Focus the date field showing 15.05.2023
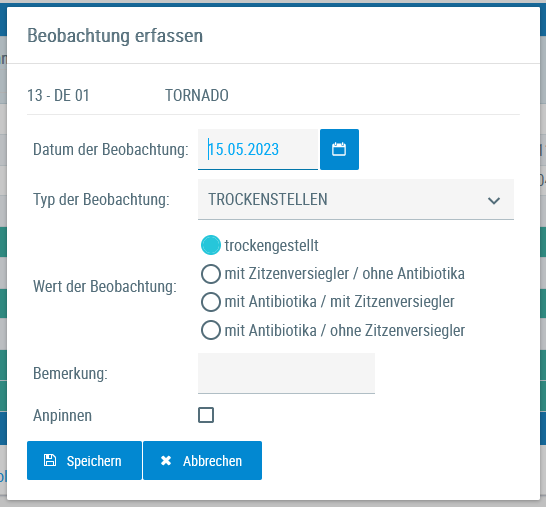546x507 pixels. coord(258,149)
